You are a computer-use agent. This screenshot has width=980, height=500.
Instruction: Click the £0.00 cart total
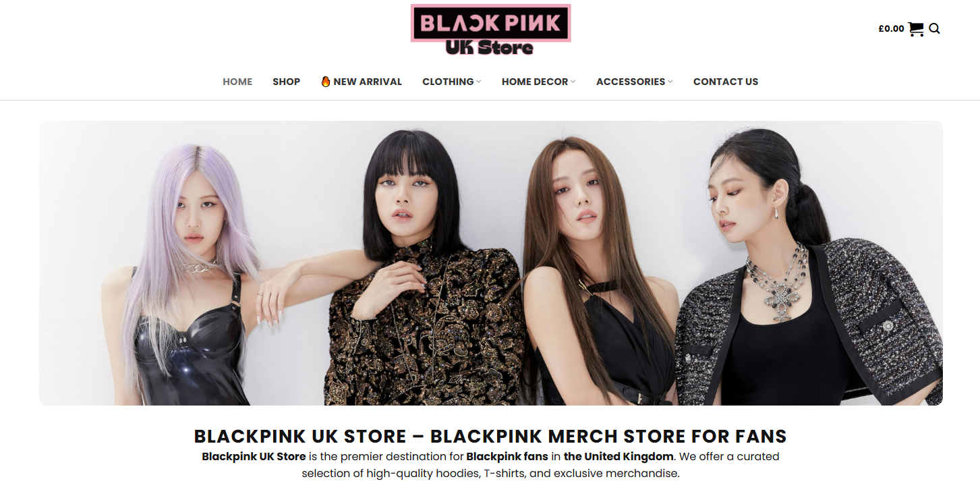click(x=891, y=28)
